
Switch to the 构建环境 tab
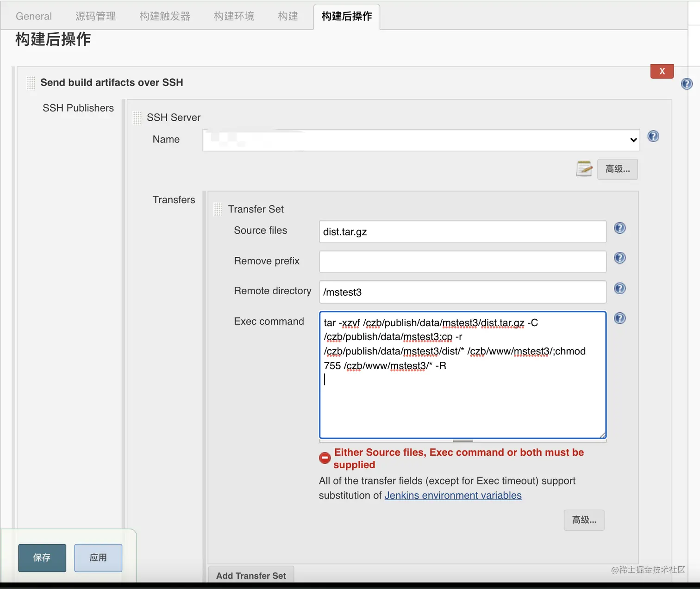(x=234, y=16)
